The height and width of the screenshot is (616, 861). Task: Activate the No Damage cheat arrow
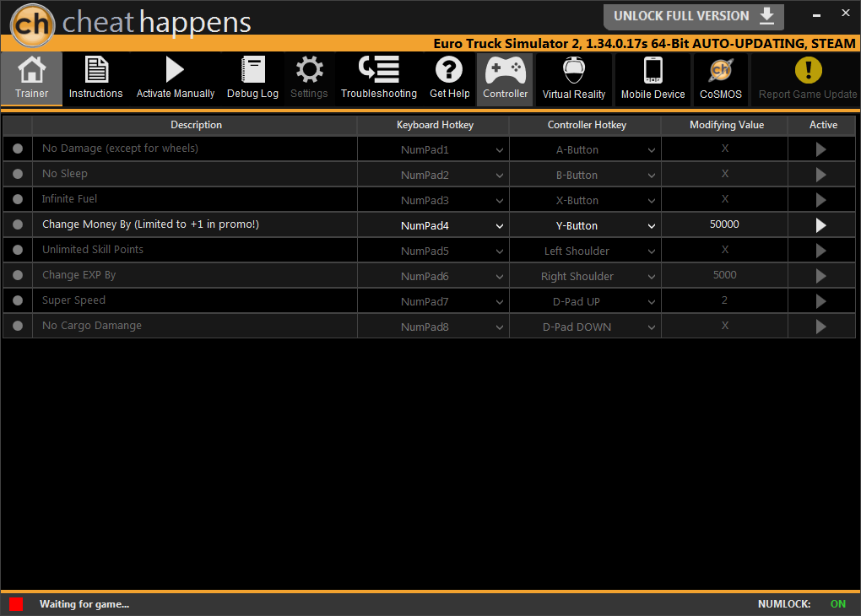coord(821,149)
